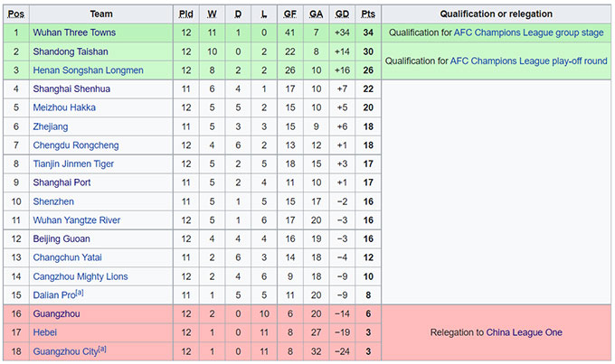This screenshot has width=615, height=364.
Task: Open the Zhejiang team link
Action: (x=51, y=126)
